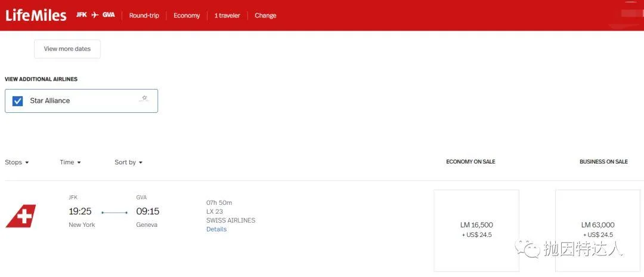Click Change to modify the search
The width and height of the screenshot is (644, 277).
coord(265,16)
